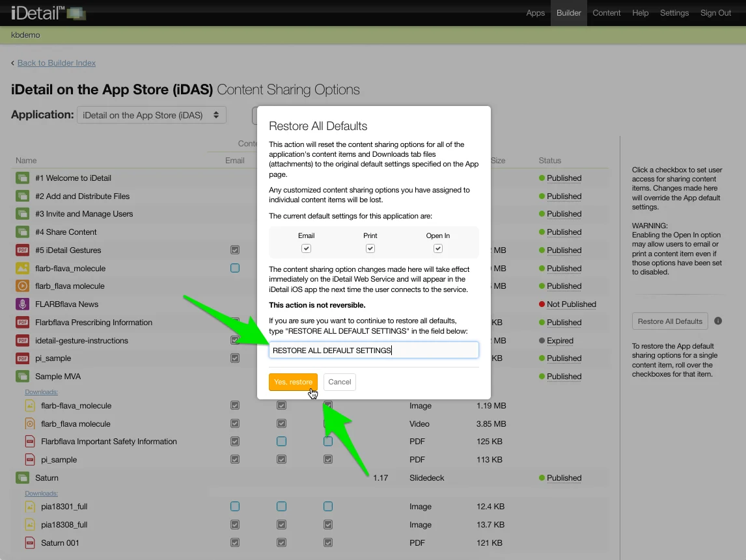746x560 pixels.
Task: Collapse the Downloads list under Sample MVA
Action: pyautogui.click(x=41, y=392)
